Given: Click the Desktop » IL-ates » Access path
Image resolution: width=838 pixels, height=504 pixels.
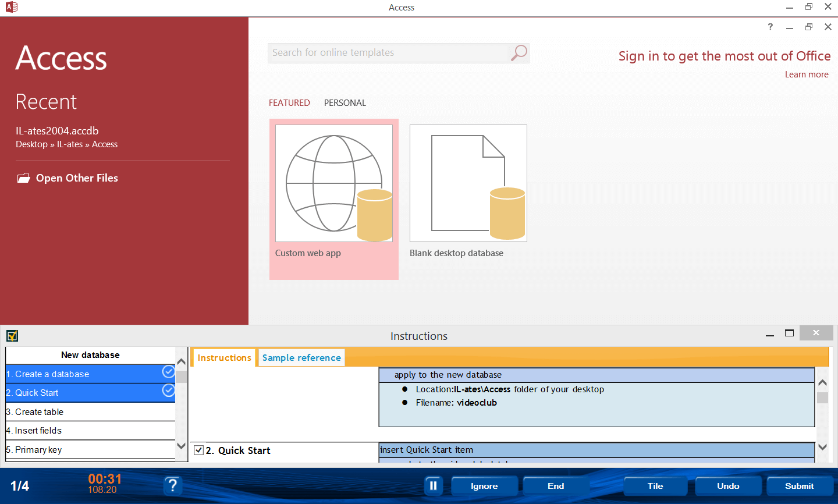Looking at the screenshot, I should 66,144.
